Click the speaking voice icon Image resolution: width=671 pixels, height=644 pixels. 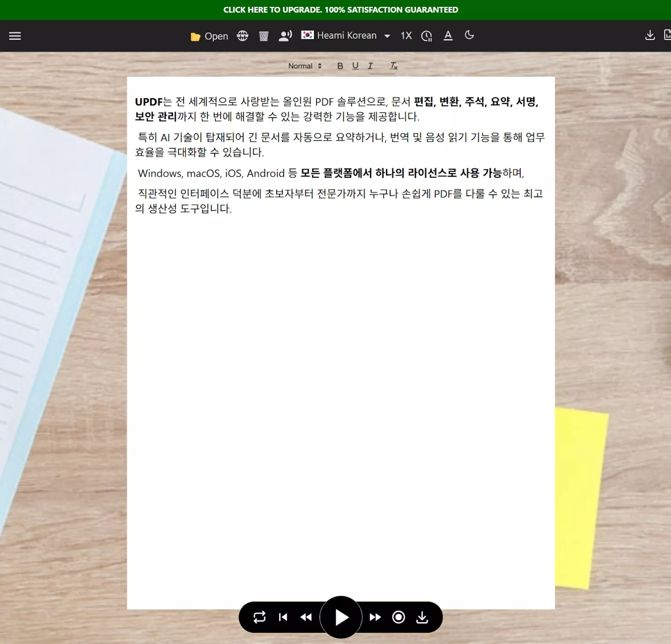285,36
